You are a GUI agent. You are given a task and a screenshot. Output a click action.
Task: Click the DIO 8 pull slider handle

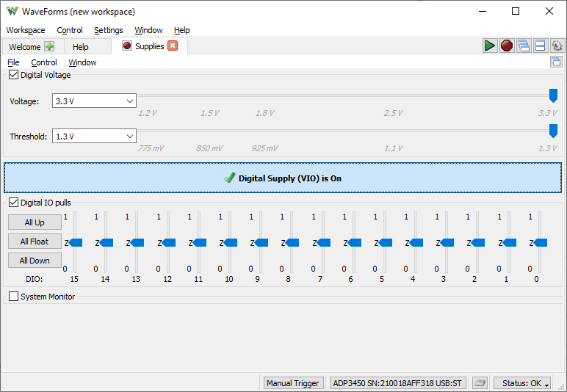292,242
